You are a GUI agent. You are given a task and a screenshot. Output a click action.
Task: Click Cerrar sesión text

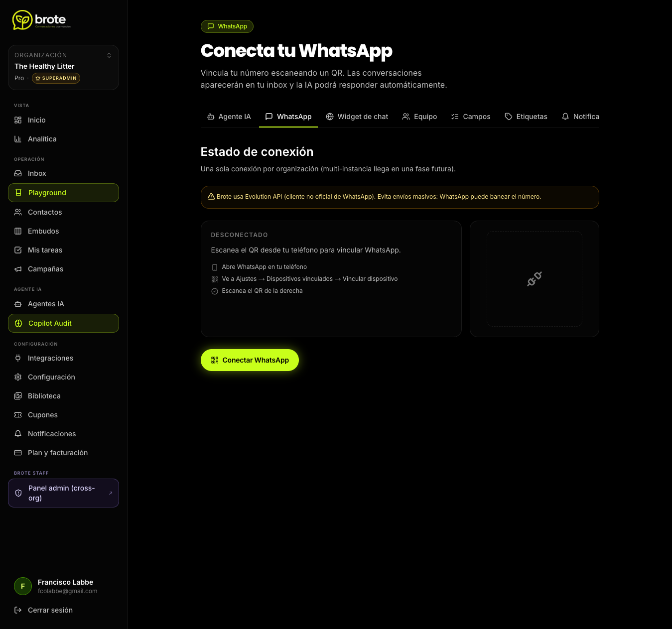[x=50, y=610]
